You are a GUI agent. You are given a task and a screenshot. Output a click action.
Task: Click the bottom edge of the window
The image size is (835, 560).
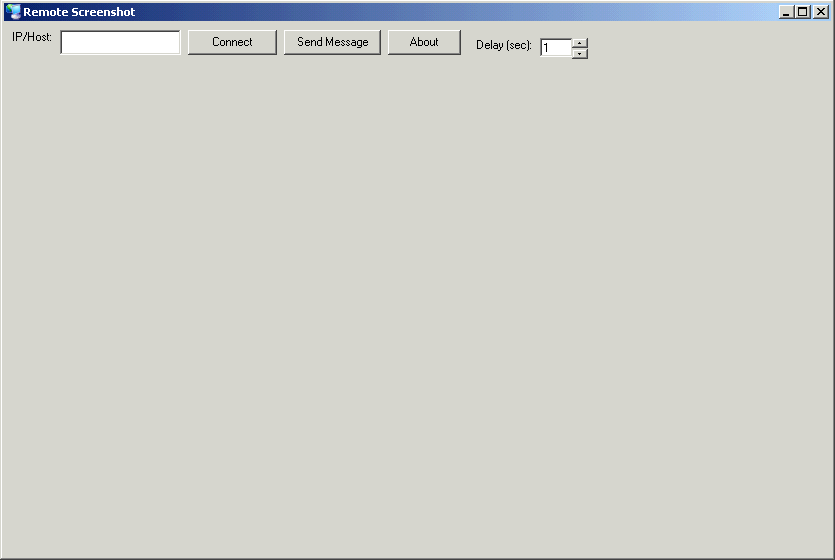417,557
